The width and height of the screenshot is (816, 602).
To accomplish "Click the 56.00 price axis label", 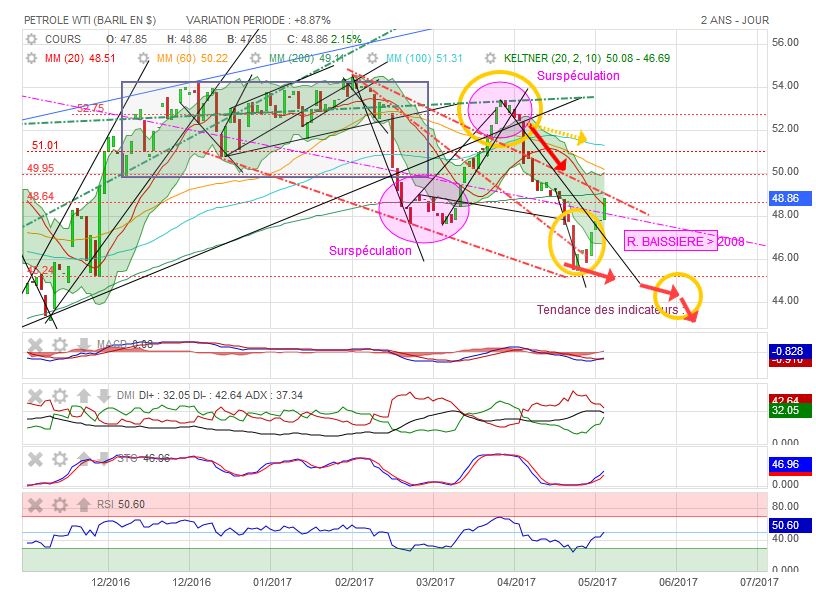I will 785,43.
